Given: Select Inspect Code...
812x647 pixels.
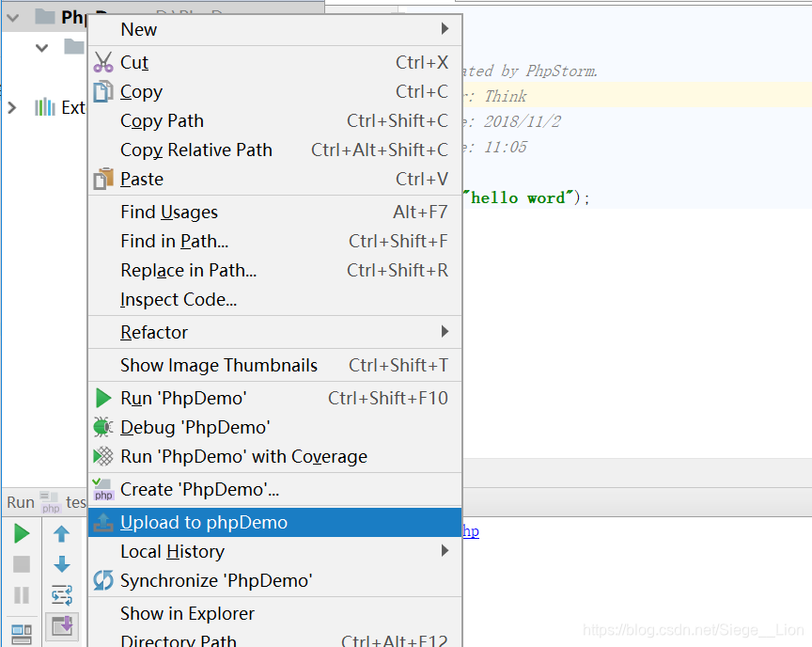Looking at the screenshot, I should coord(275,299).
